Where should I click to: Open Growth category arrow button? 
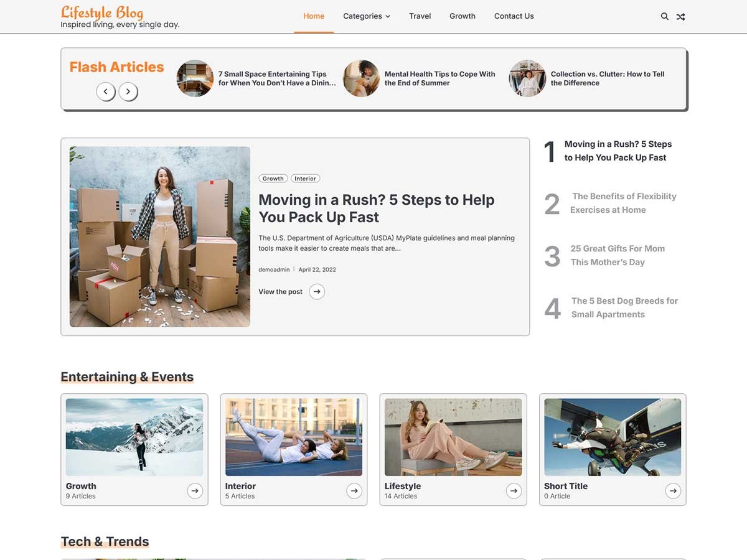pos(195,491)
